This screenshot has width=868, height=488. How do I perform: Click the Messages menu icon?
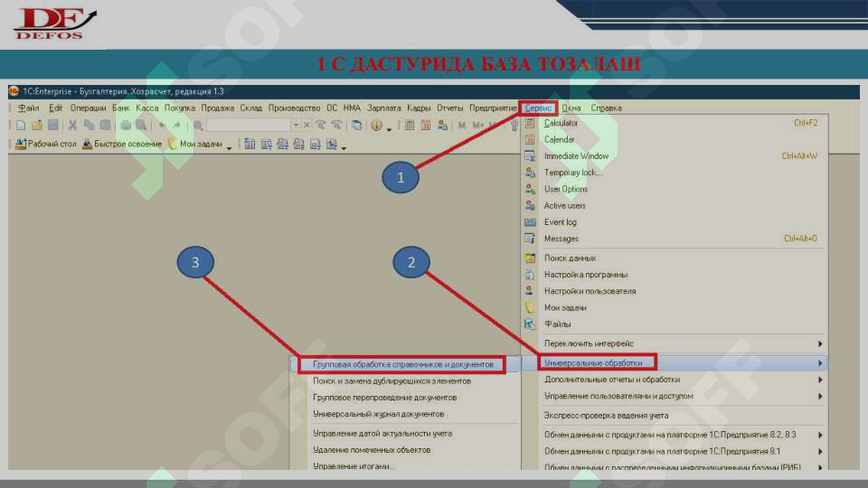(x=530, y=239)
